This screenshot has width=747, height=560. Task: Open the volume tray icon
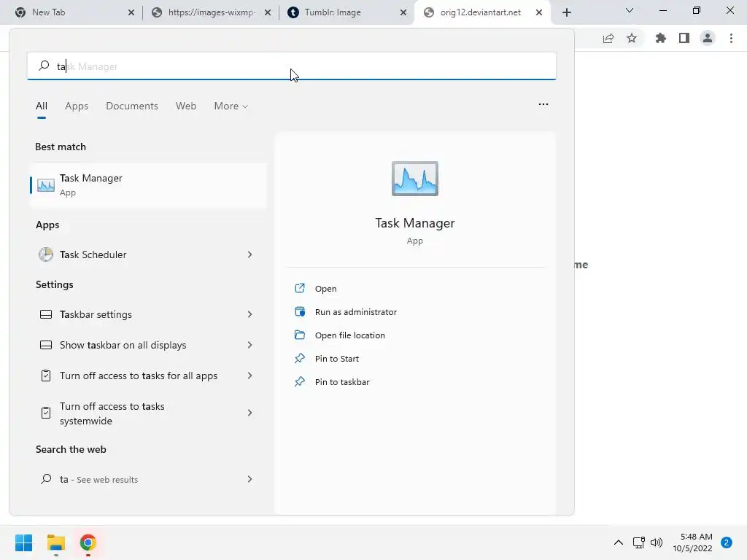[657, 542]
